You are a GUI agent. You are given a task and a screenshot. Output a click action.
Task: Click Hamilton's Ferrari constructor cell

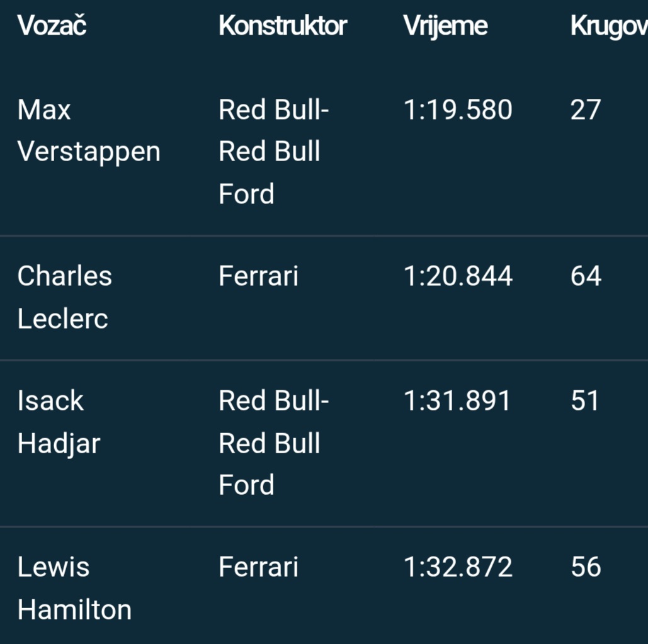pos(258,567)
